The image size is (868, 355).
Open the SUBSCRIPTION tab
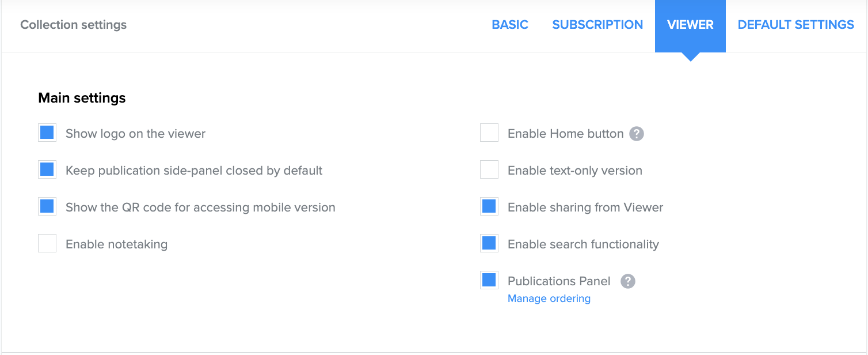tap(597, 25)
